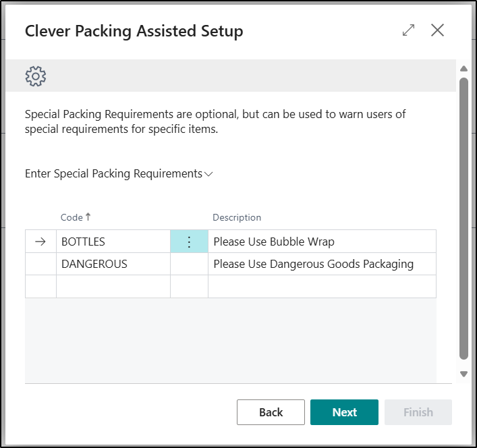Select the DANGEROUS code cell
The height and width of the screenshot is (448, 477).
113,264
